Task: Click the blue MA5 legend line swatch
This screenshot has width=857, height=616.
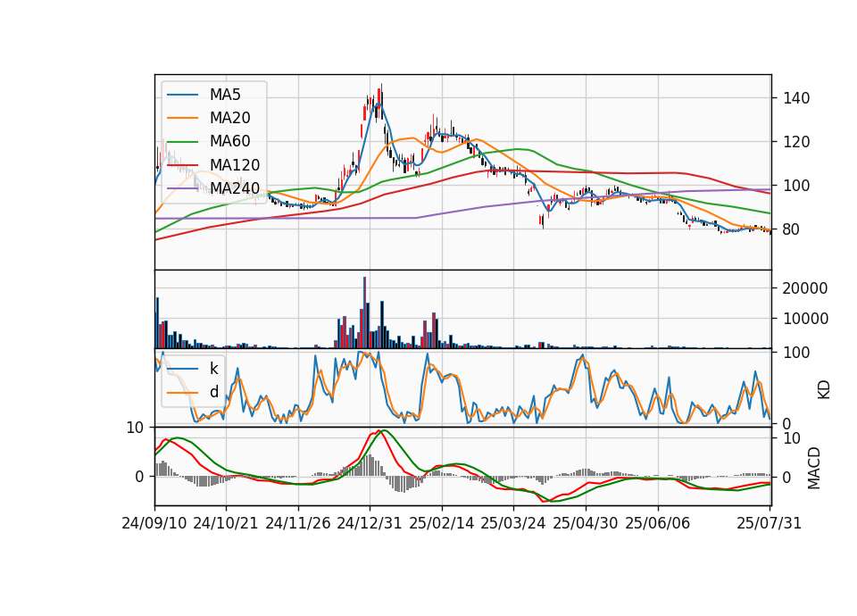Action: pyautogui.click(x=182, y=95)
